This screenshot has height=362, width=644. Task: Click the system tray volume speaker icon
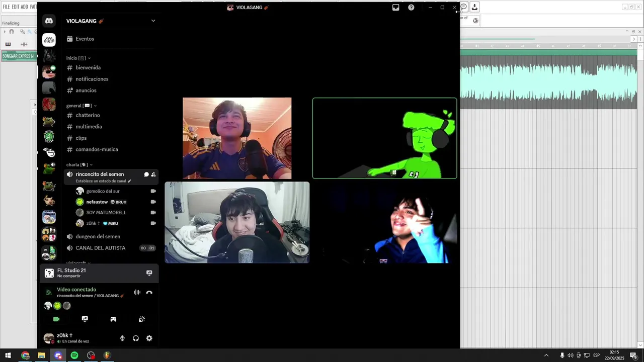[571, 355]
